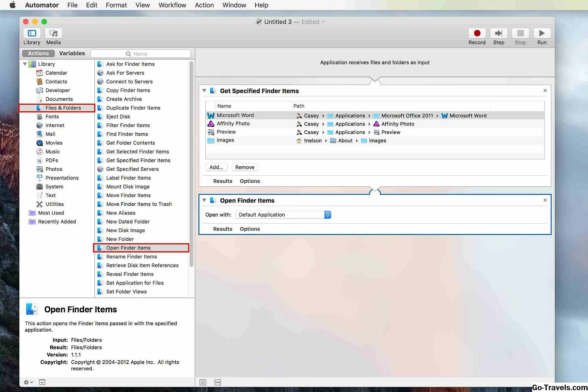The height and width of the screenshot is (392, 588).
Task: Switch to the Actions tab
Action: coord(38,53)
